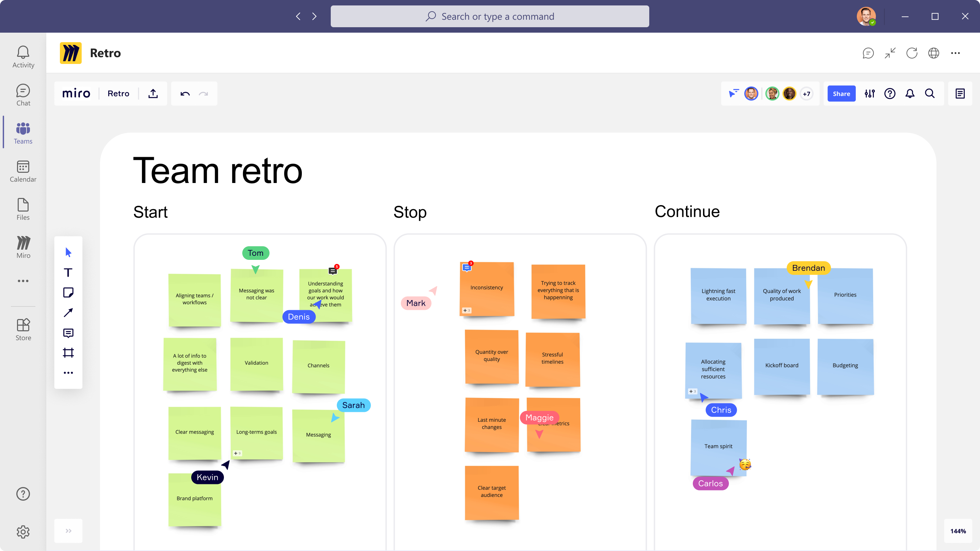Collapse the tab with the shrink arrows icon
Screen dimensions: 980x551
(890, 53)
